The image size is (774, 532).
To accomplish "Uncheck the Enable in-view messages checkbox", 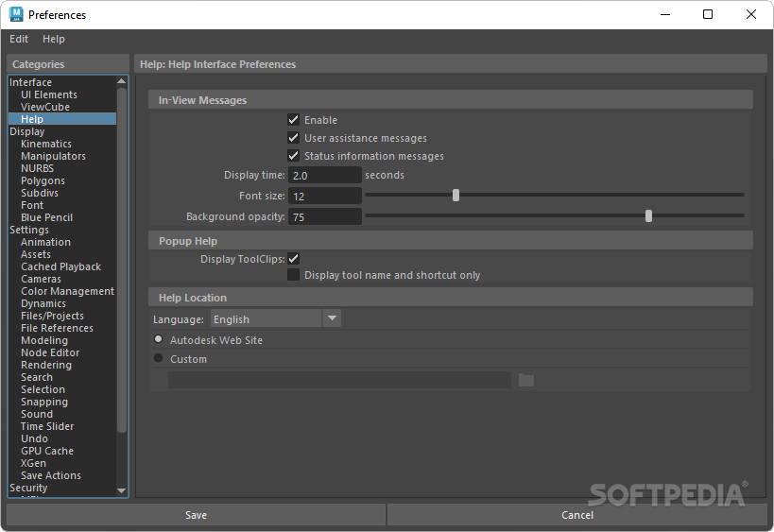I will click(x=293, y=120).
